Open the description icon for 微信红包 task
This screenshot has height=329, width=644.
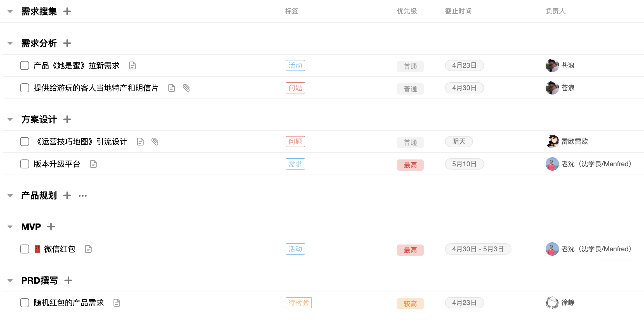pyautogui.click(x=88, y=249)
